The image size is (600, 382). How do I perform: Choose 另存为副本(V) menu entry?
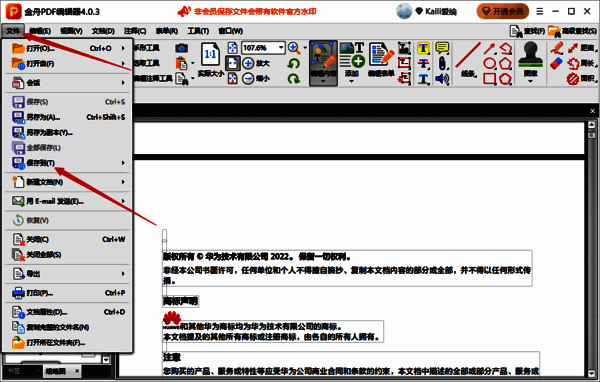click(68, 132)
